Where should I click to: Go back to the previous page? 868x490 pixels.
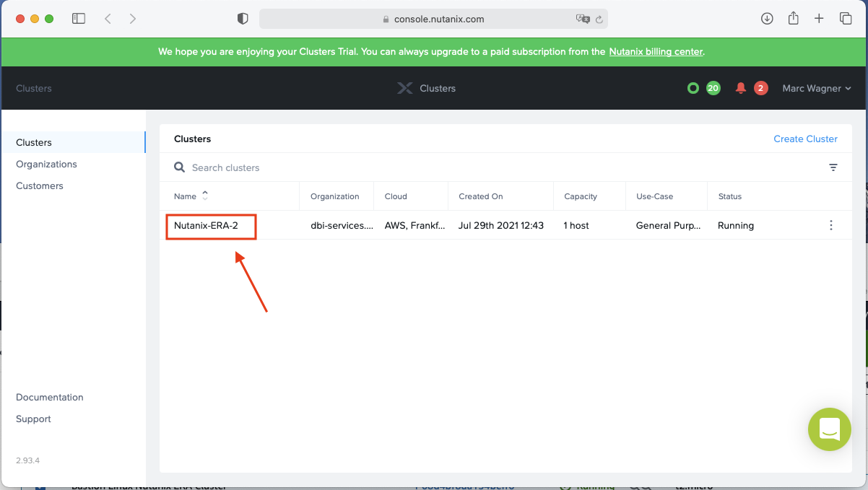coord(108,19)
